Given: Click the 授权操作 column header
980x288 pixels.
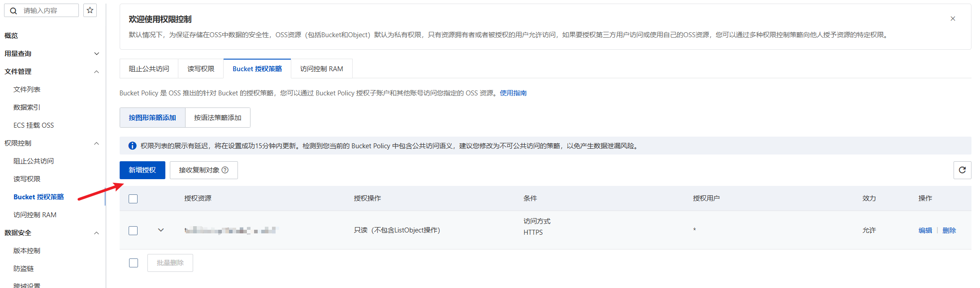Looking at the screenshot, I should tap(367, 198).
